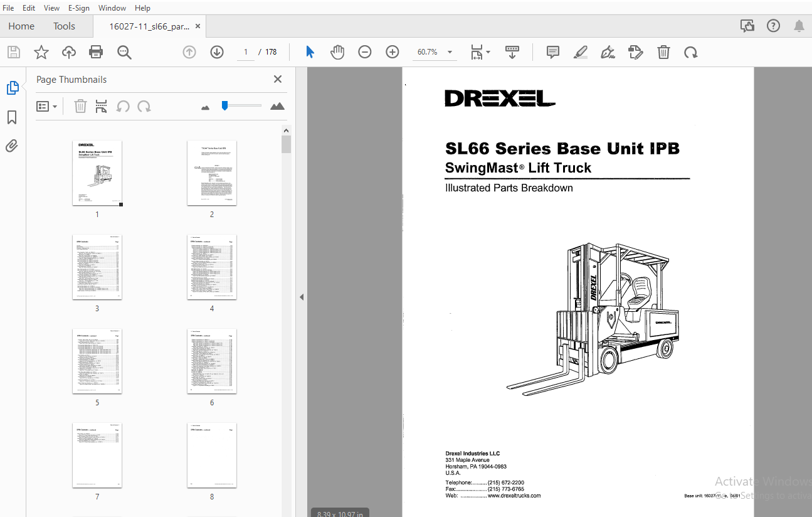Screen dimensions: 812x517
Task: Zoom out with the minus button
Action: click(x=365, y=52)
